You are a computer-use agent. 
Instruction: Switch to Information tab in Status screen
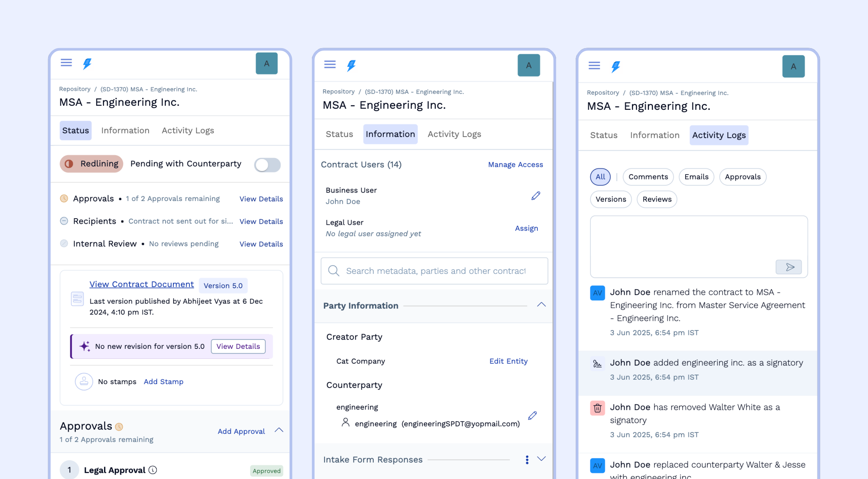125,131
